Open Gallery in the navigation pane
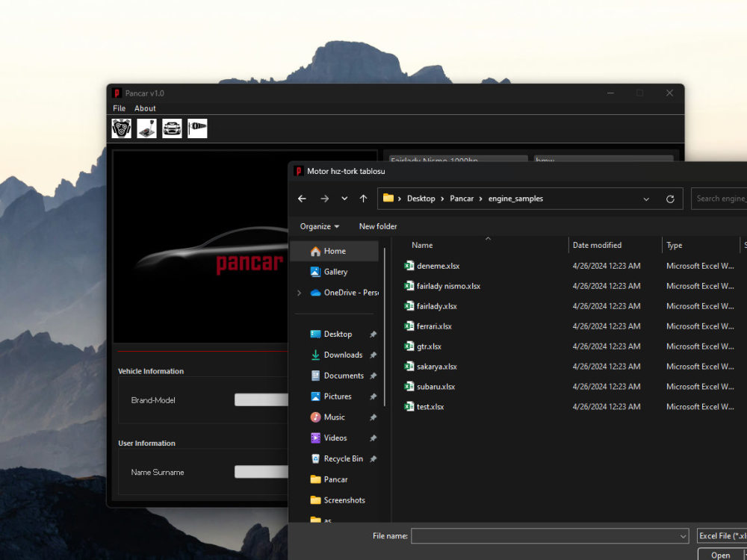The image size is (747, 560). 335,272
